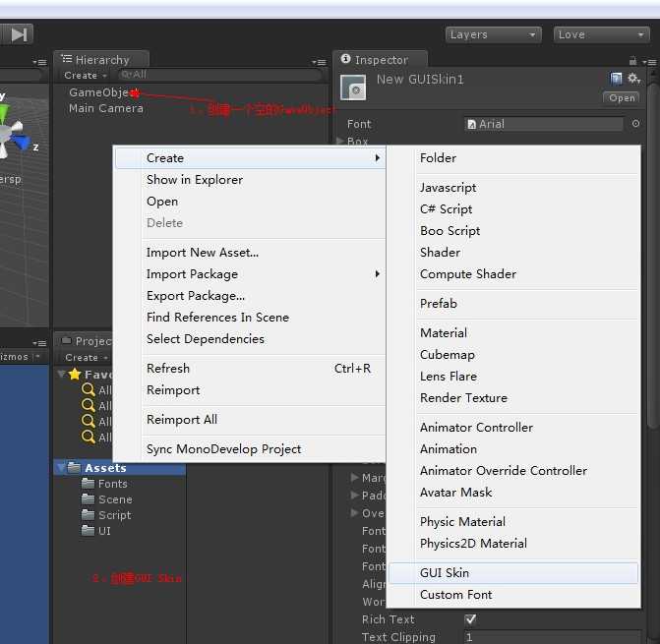This screenshot has height=644, width=660.
Task: Select the UI folder
Action: coord(96,531)
